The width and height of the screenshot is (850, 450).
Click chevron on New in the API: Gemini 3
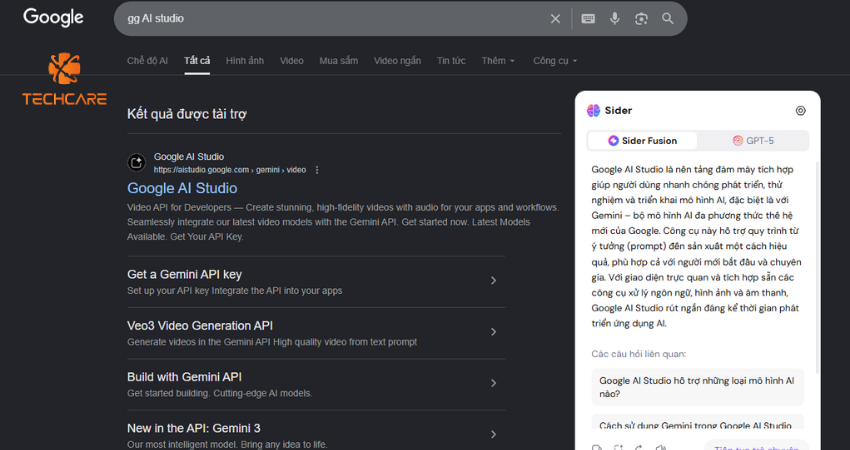tap(493, 434)
